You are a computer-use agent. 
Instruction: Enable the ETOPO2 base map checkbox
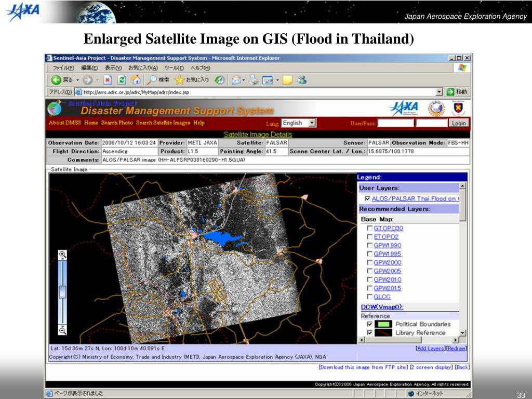[x=370, y=236]
